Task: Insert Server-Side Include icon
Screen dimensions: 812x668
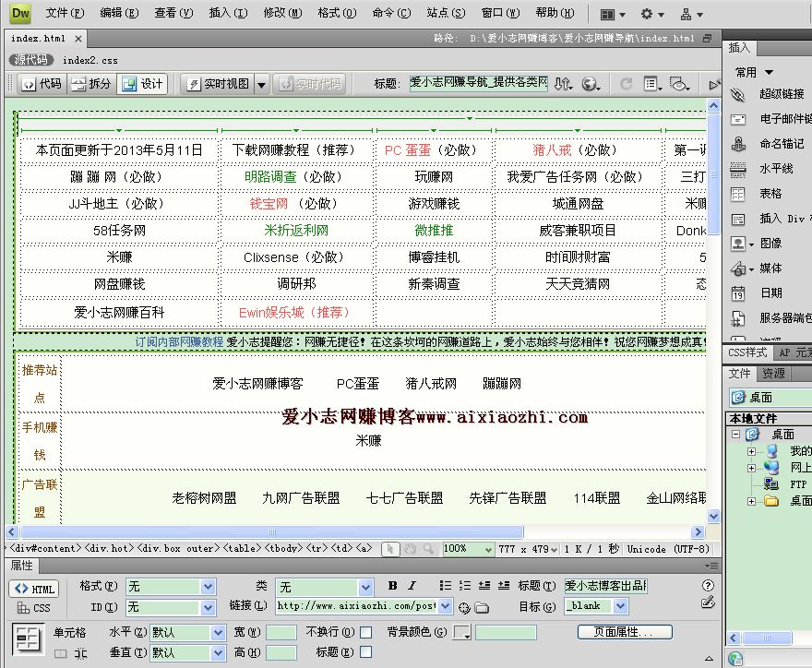Action: [x=738, y=318]
